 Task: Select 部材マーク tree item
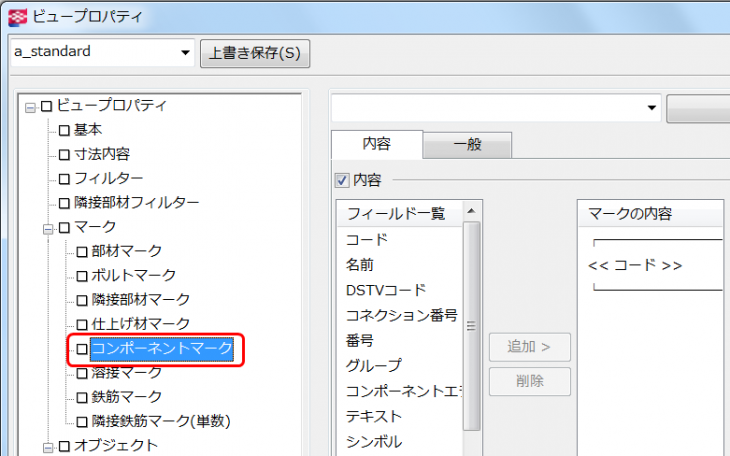(126, 252)
